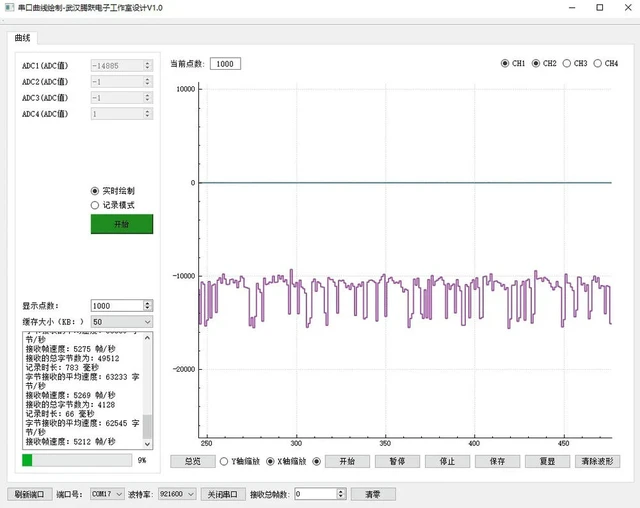Click the ADC1 value spinner arrows
Image resolution: width=640 pixels, height=508 pixels.
(x=147, y=65)
